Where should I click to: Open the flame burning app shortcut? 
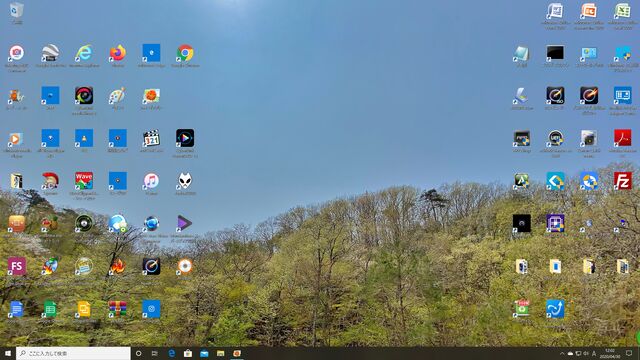pos(118,266)
